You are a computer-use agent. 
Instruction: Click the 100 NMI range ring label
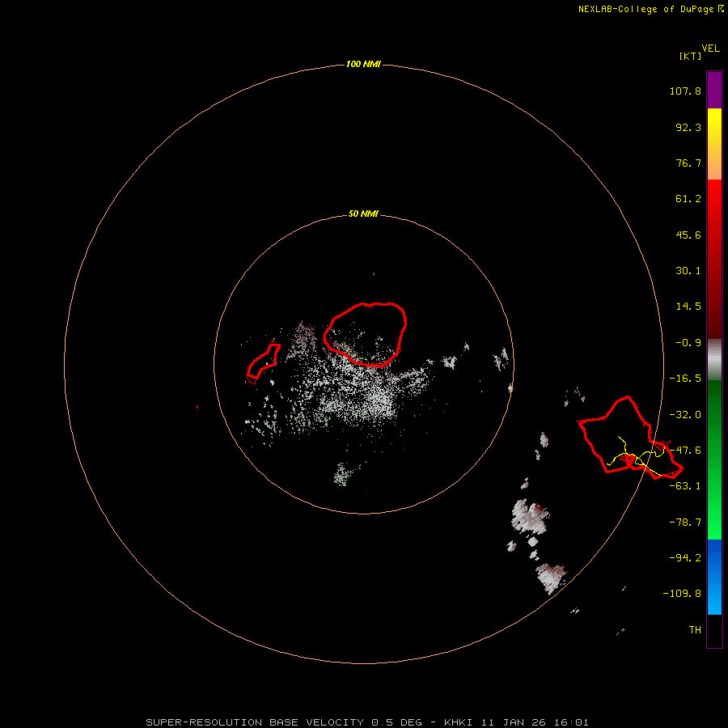coord(363,64)
